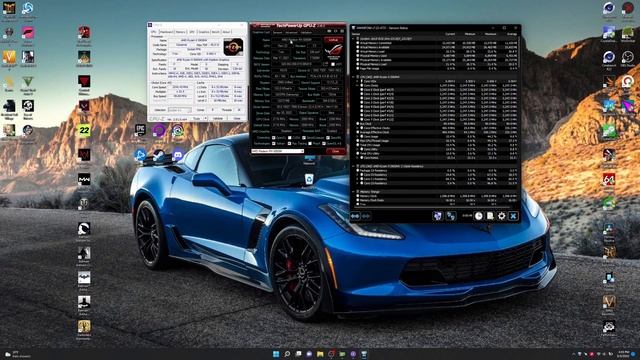640x360 pixels.
Task: Toggle the PhysX checkbox in GPU-Z
Action: (x=310, y=143)
